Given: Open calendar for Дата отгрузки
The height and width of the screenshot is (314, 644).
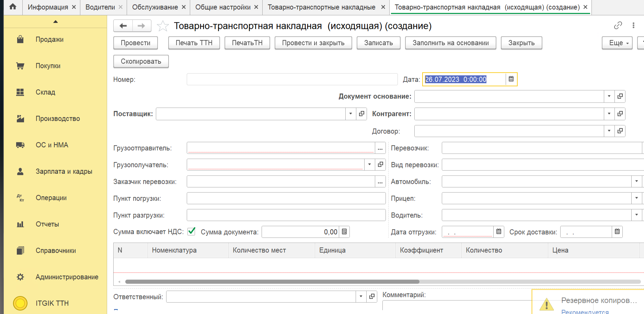Looking at the screenshot, I should tap(499, 232).
